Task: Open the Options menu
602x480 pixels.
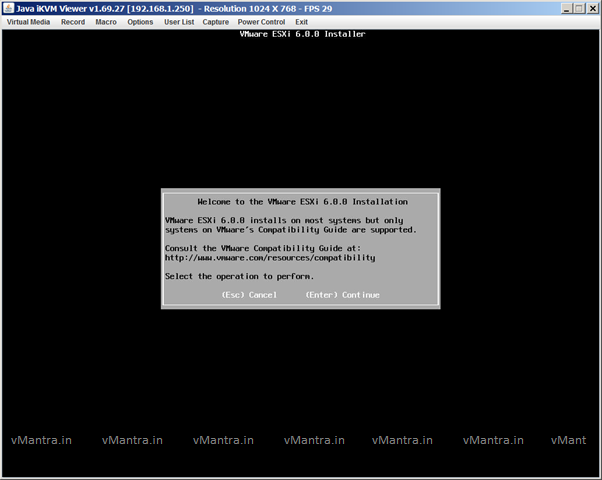Action: (140, 22)
